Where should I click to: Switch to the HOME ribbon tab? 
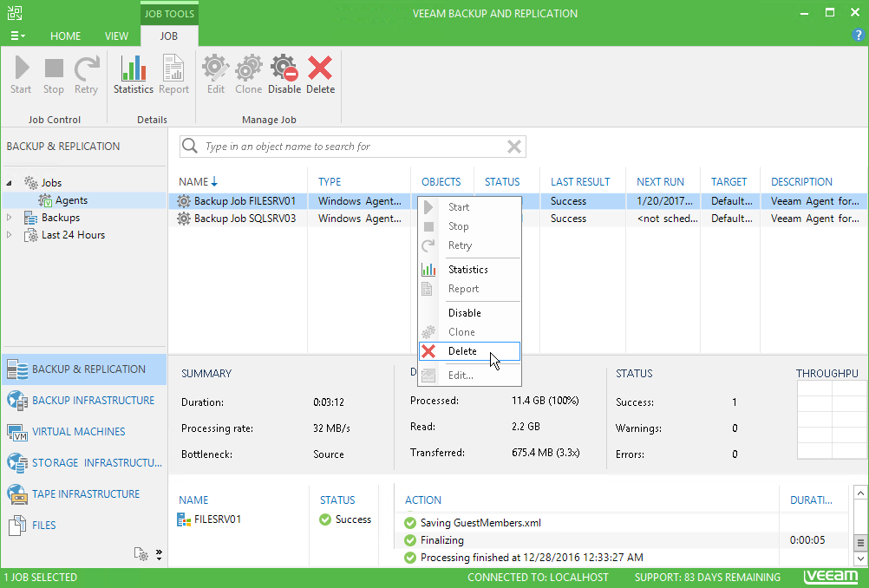(x=65, y=36)
